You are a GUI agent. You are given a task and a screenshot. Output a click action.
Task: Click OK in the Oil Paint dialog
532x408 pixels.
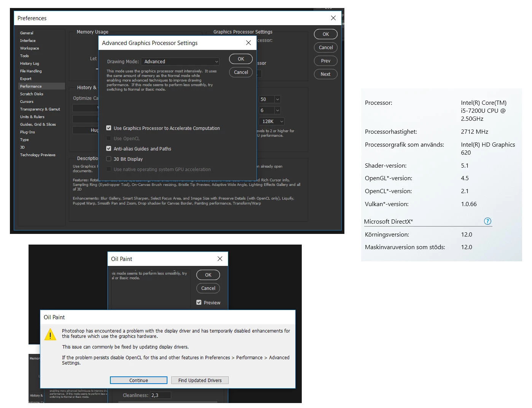(208, 275)
